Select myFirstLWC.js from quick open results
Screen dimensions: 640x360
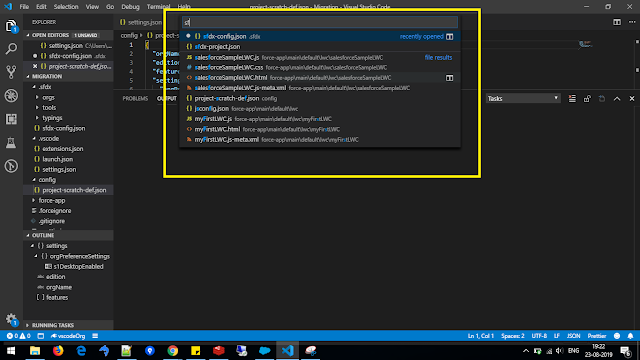coord(320,119)
